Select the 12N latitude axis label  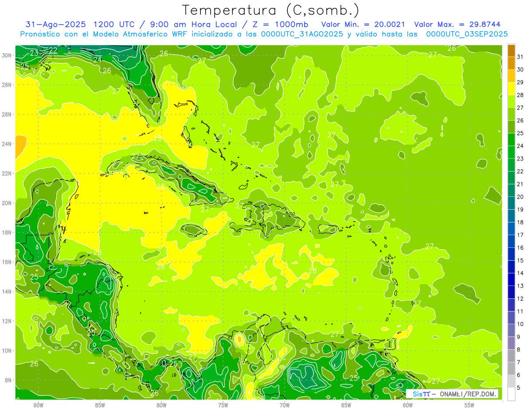click(x=7, y=321)
